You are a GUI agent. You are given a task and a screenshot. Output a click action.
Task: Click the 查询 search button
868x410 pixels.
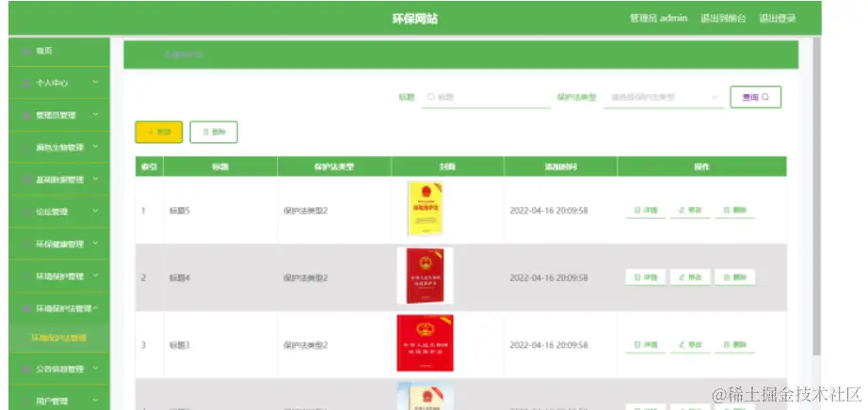[x=756, y=97]
